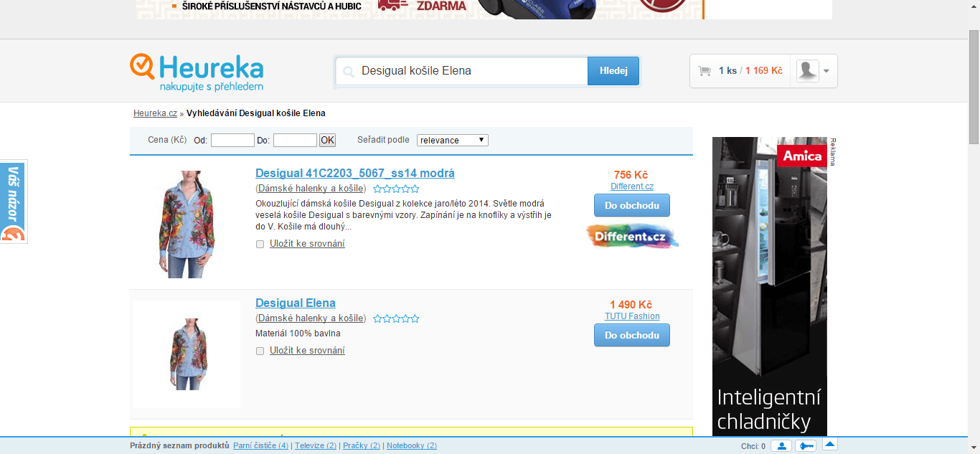Click the user avatar icon
This screenshot has height=454, width=980.
tap(808, 71)
